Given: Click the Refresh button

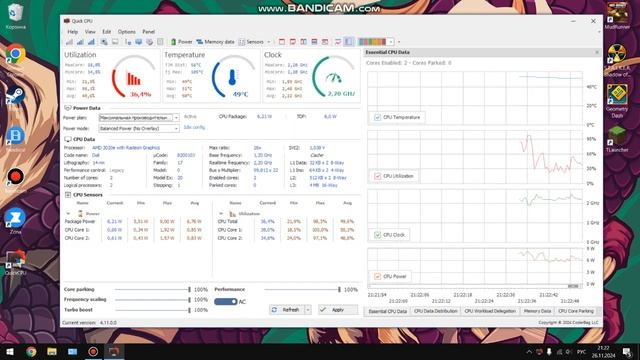Looking at the screenshot, I should 286,310.
